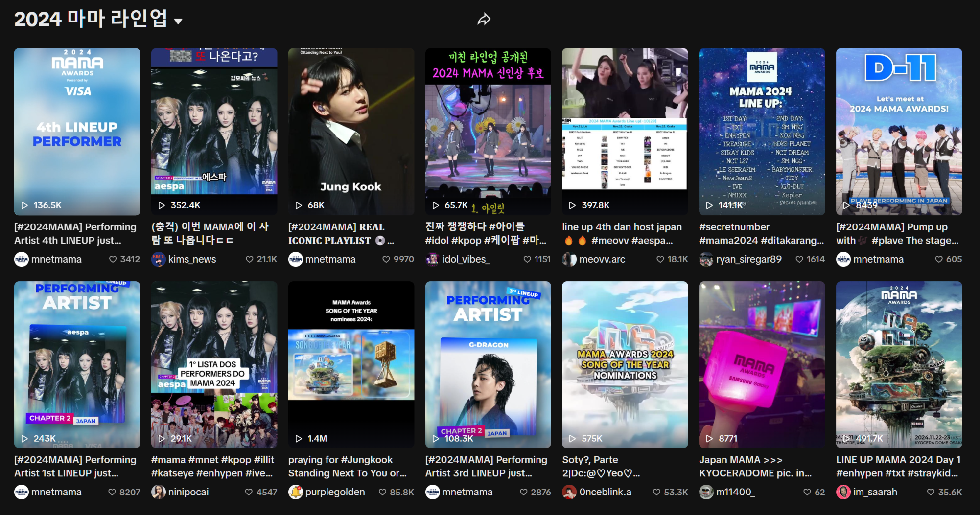This screenshot has width=980, height=515.
Task: Open caption 'Soty?, Parte 2'
Action: pos(601,467)
